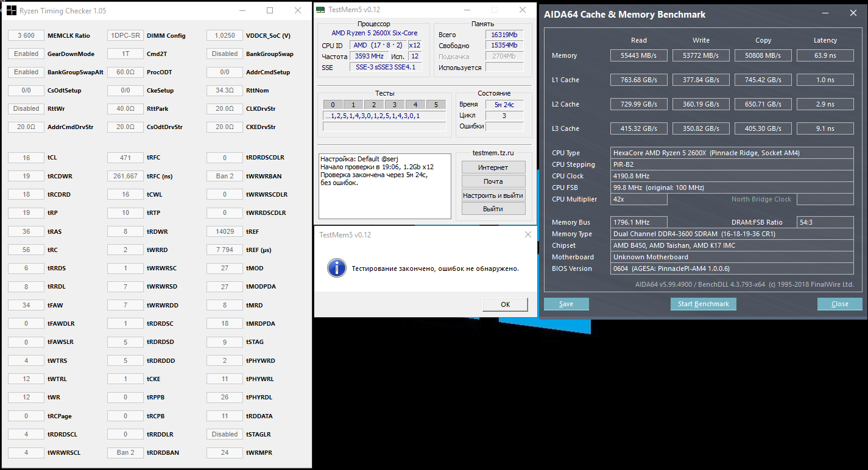Click the CLKDrvStr value field

[225, 108]
